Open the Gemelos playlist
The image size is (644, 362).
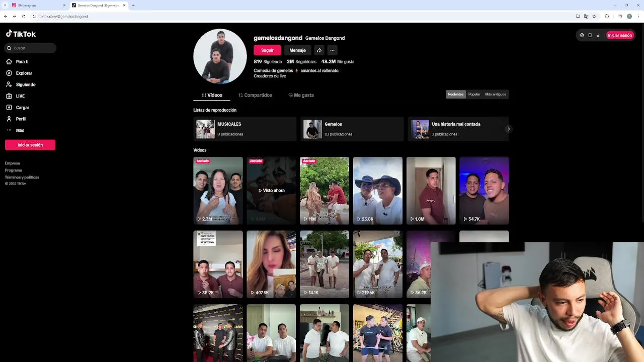tap(352, 129)
